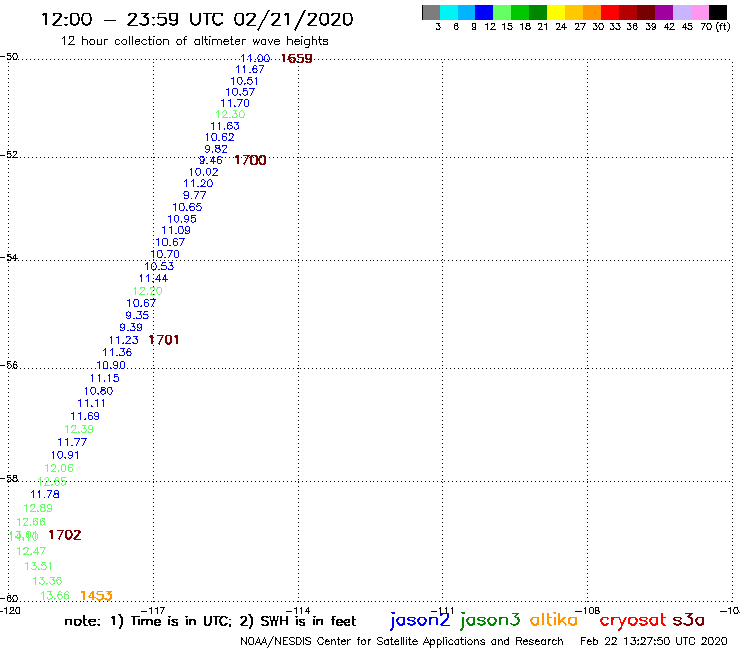The height and width of the screenshot is (650, 740).
Task: Click the wave height value 9.46
Action: coord(210,160)
